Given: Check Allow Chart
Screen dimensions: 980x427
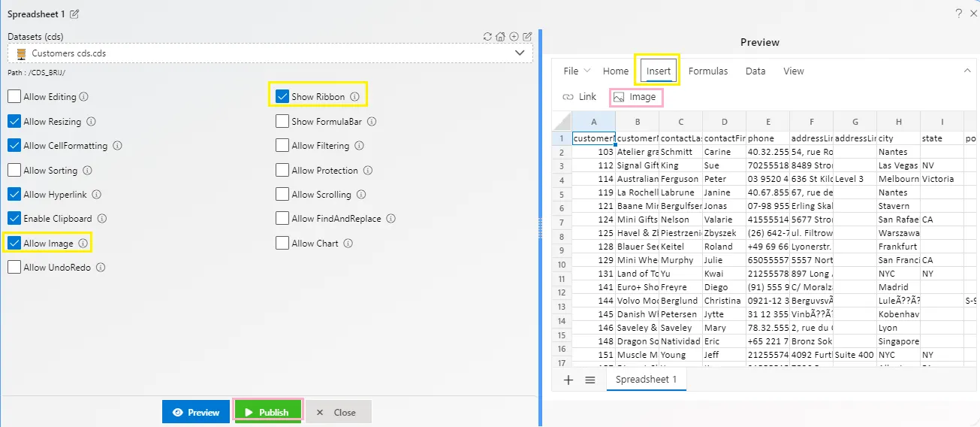Looking at the screenshot, I should pyautogui.click(x=282, y=244).
